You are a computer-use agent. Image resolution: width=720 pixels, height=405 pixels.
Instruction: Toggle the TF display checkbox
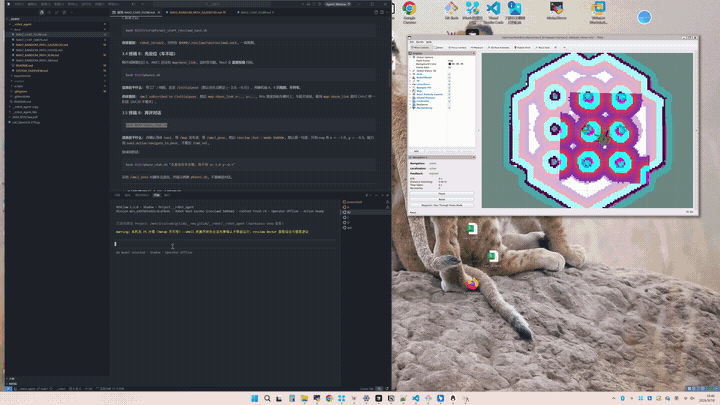pyautogui.click(x=450, y=81)
